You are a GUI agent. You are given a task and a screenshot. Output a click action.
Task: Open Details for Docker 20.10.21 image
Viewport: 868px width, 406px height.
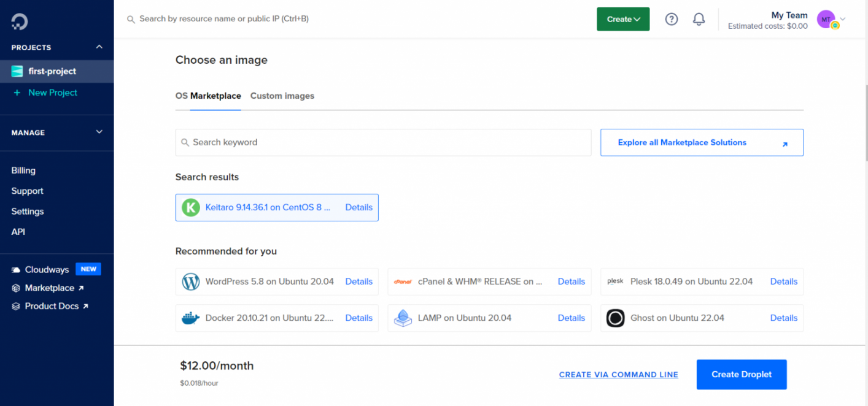tap(359, 318)
